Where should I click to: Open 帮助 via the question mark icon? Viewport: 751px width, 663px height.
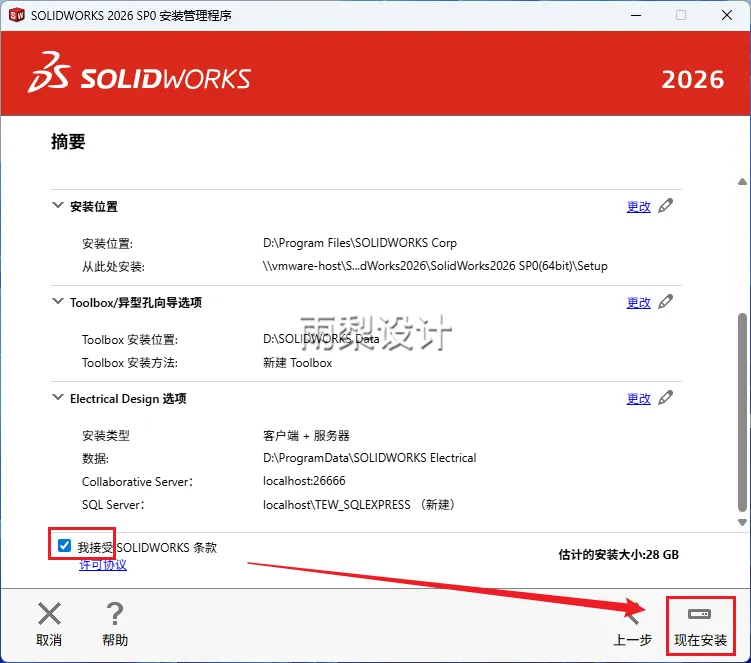point(115,614)
